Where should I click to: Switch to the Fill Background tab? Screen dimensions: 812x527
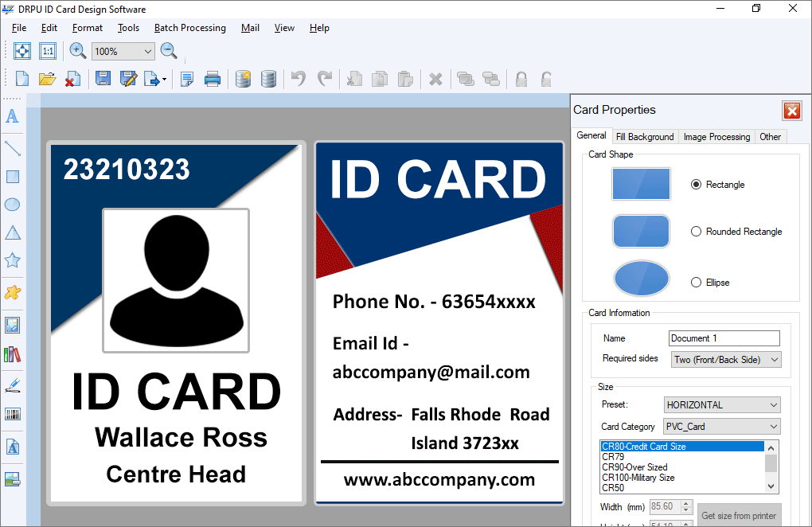click(645, 136)
